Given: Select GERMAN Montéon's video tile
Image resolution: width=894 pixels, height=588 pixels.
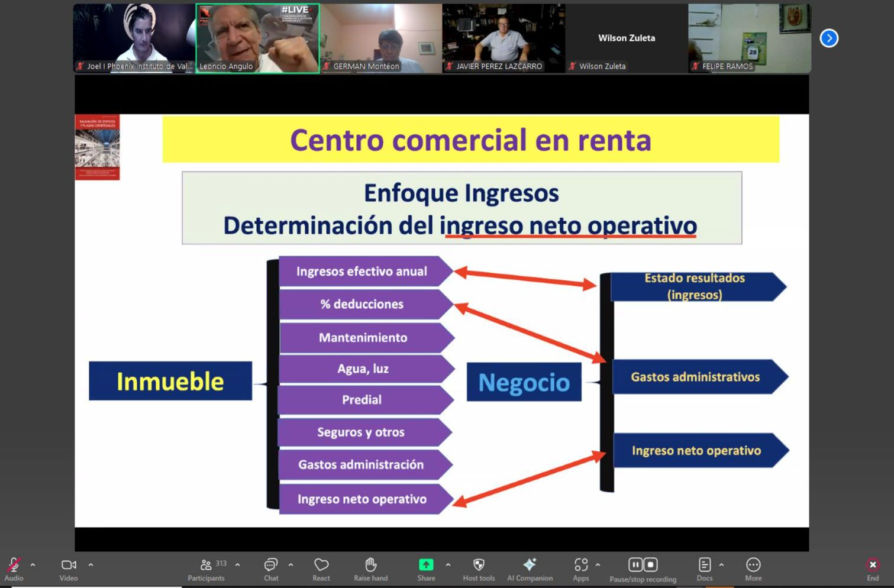Looking at the screenshot, I should tap(380, 38).
